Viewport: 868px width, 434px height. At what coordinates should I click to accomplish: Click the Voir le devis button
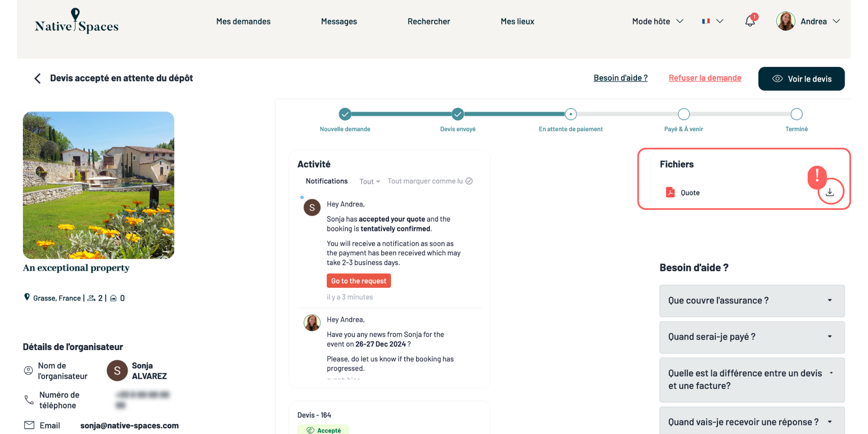coord(801,79)
